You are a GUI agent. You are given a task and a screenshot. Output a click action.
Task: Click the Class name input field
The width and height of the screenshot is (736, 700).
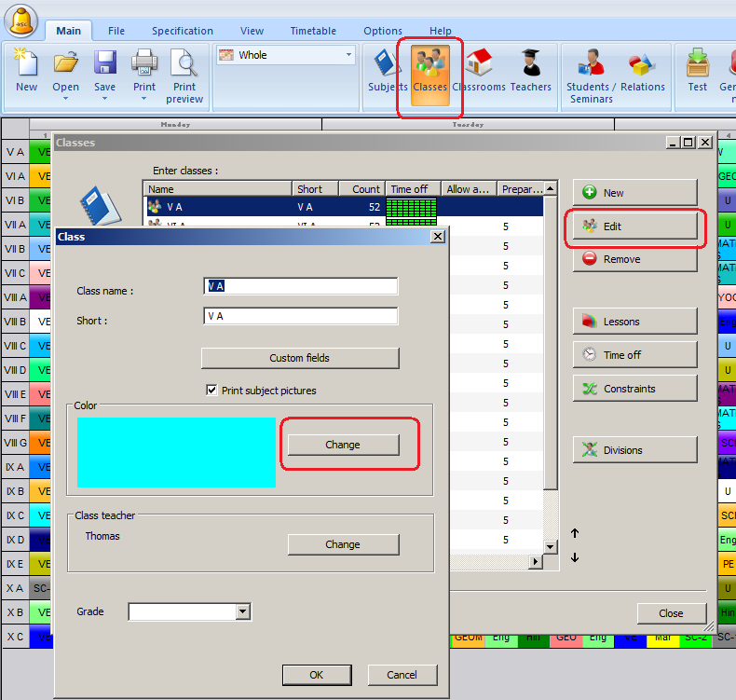(300, 286)
